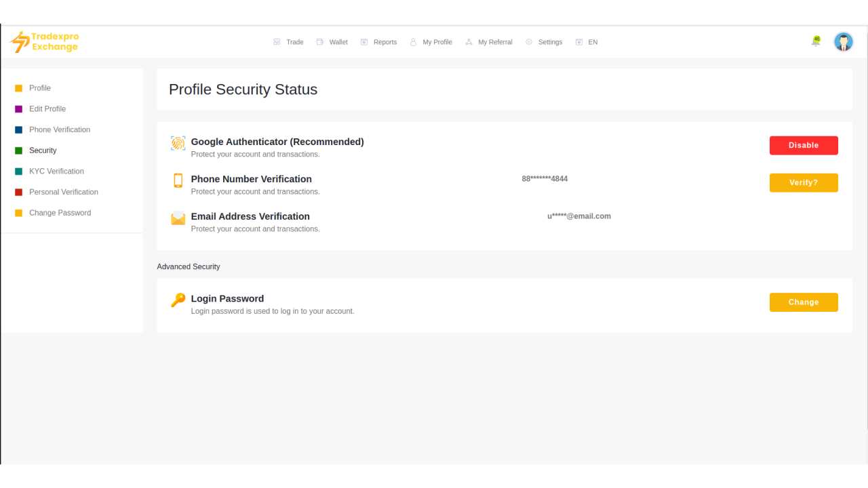868x488 pixels.
Task: Click Change login password button
Action: point(804,302)
